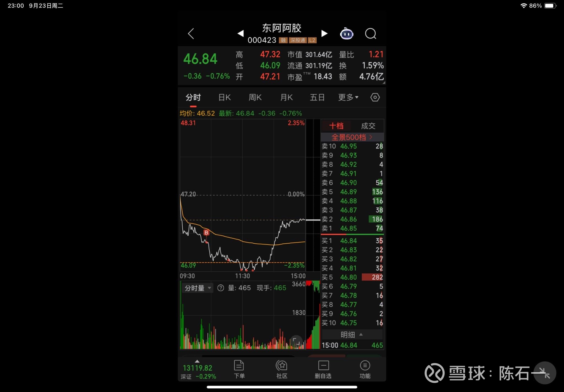Open the 社区 community icon
The image size is (564, 392).
tap(281, 369)
